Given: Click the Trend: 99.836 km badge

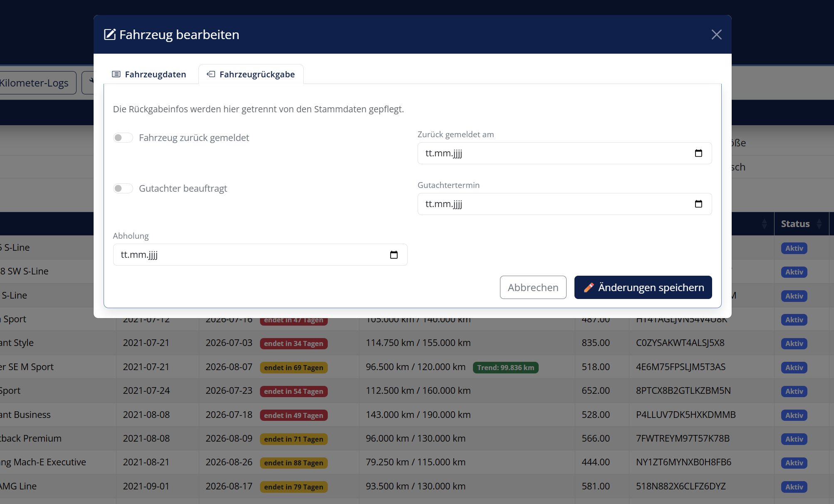Looking at the screenshot, I should (x=506, y=368).
